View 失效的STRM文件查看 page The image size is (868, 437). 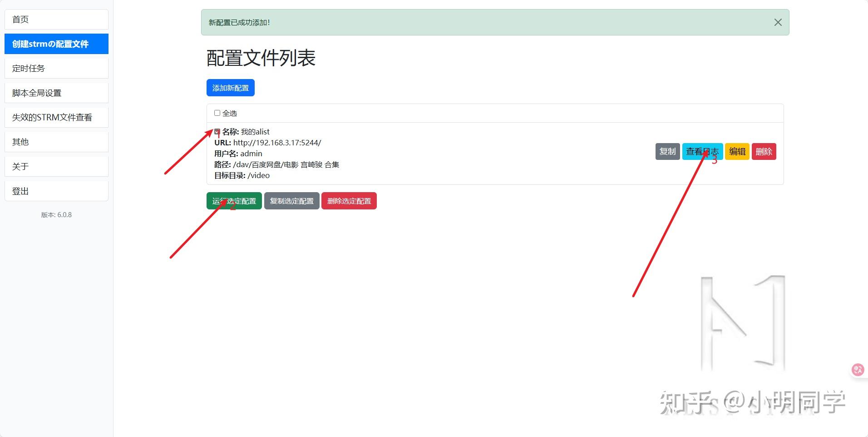(x=56, y=117)
